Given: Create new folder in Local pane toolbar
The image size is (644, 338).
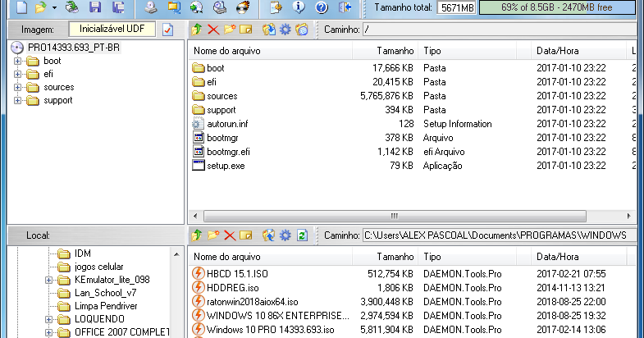Looking at the screenshot, I should pyautogui.click(x=213, y=235).
